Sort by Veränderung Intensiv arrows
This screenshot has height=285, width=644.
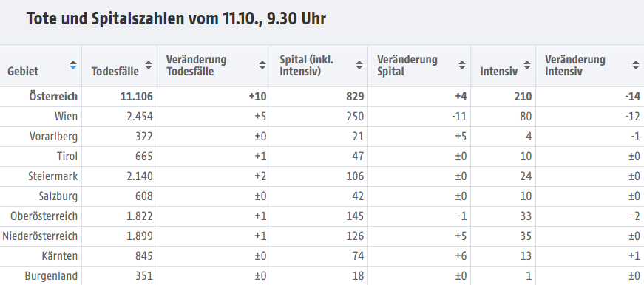(x=636, y=65)
